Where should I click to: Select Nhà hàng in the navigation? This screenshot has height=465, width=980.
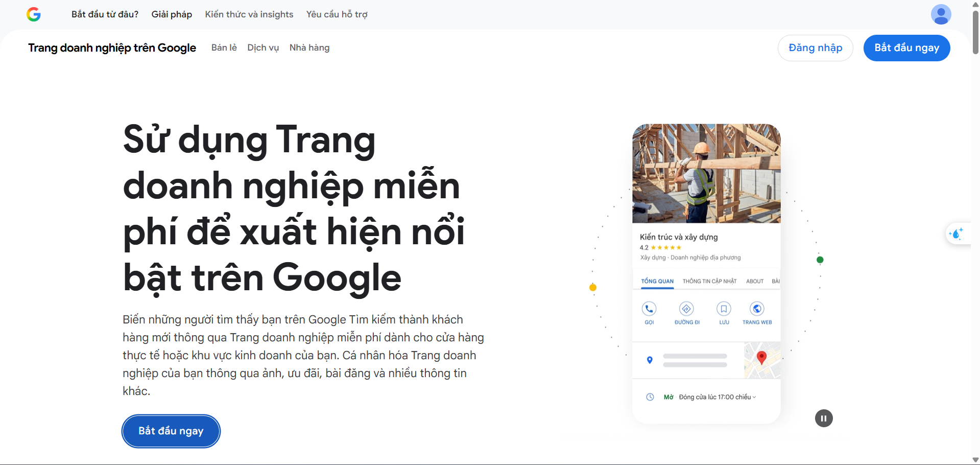[309, 48]
